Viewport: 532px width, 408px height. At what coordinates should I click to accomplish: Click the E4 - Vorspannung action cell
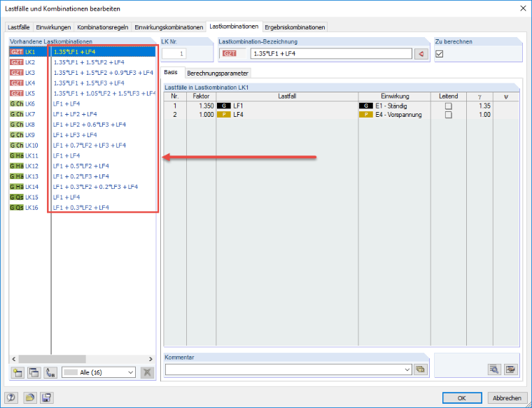395,115
